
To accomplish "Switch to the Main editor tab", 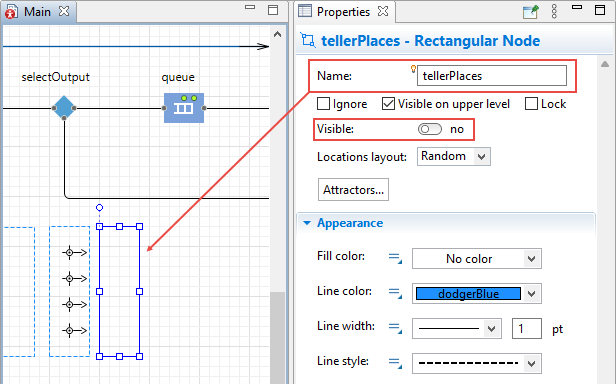I will [x=37, y=12].
